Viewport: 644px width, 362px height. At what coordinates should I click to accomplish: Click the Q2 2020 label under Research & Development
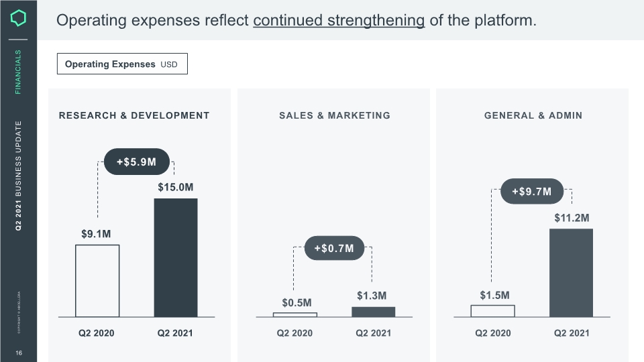[x=97, y=333]
